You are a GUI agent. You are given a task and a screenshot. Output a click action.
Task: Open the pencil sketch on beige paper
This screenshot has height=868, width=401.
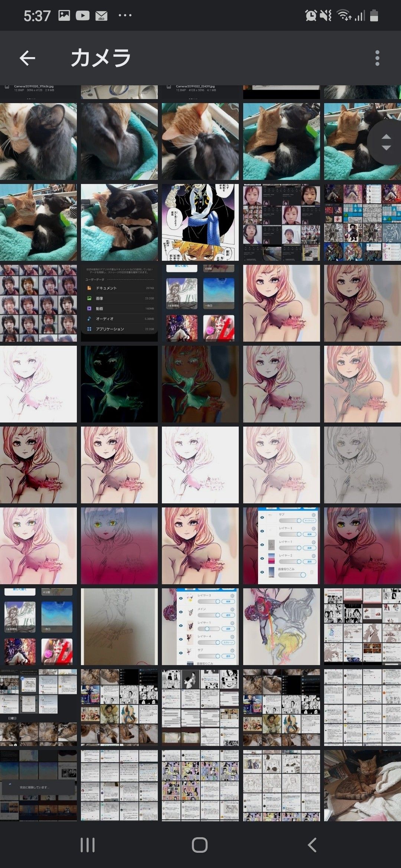point(119,627)
